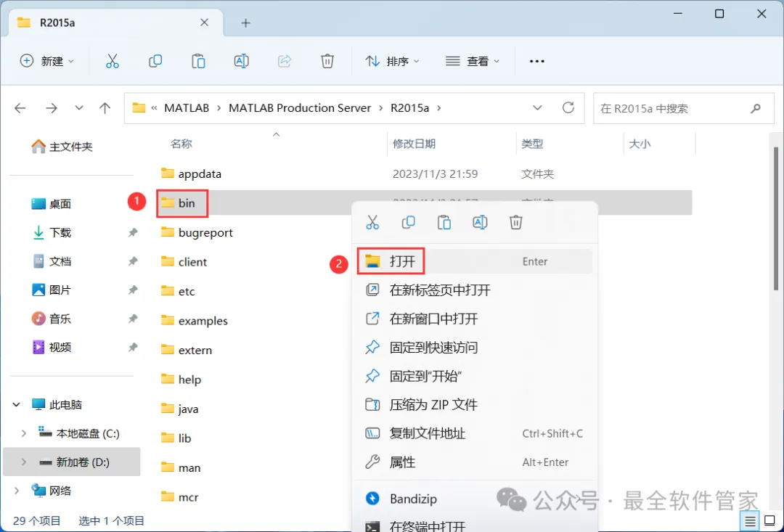Screen dimensions: 784x532
Task: Click the Share icon in the toolbar
Action: (285, 61)
